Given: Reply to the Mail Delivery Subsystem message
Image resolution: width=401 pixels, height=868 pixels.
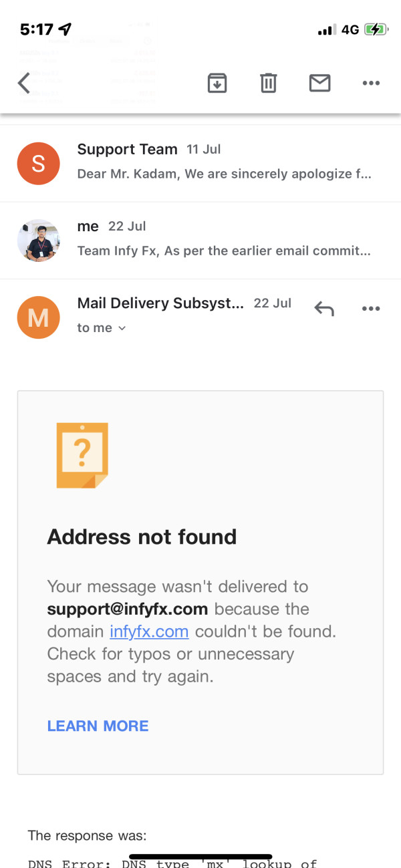Looking at the screenshot, I should tap(324, 309).
